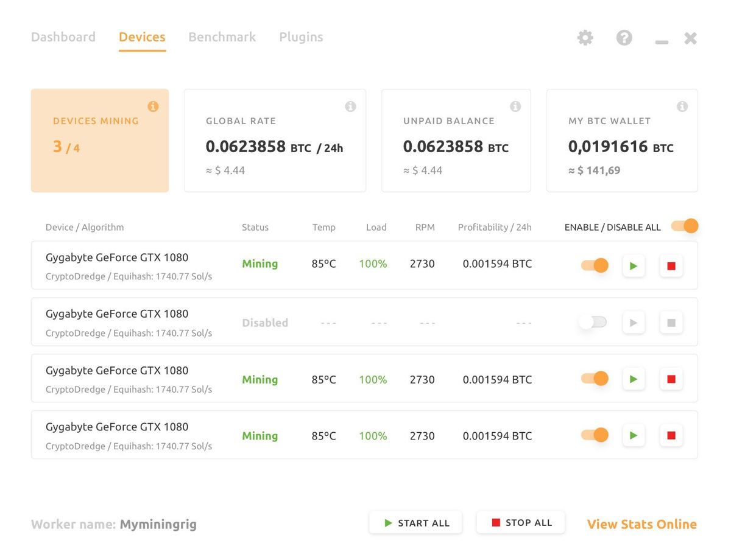View info on the Devices Mining card
The width and height of the screenshot is (731, 560).
click(153, 106)
